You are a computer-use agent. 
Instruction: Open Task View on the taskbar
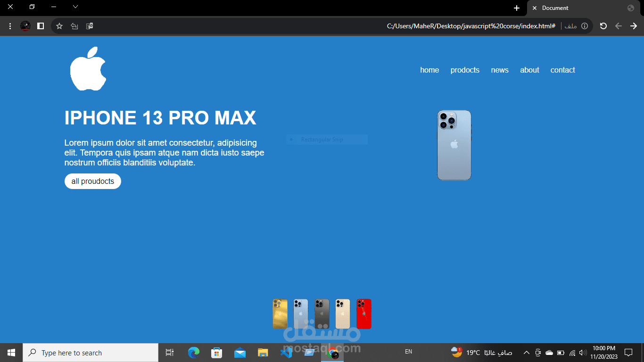point(170,353)
